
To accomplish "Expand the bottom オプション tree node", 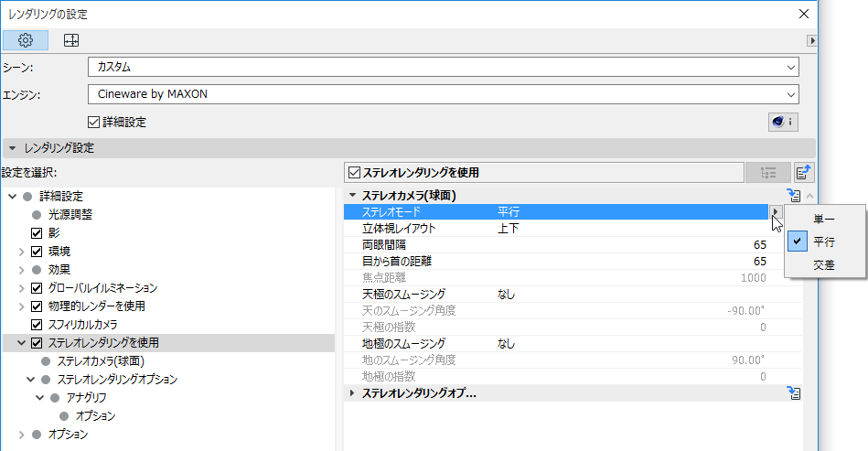I will click(x=22, y=435).
